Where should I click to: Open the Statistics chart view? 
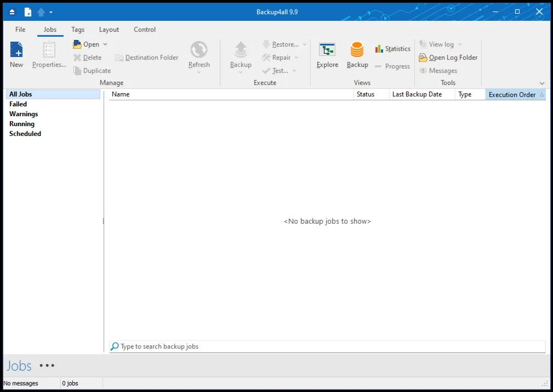pos(392,49)
